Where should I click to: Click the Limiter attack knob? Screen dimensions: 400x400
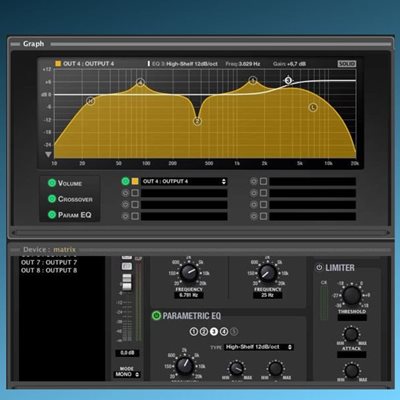pyautogui.click(x=351, y=334)
